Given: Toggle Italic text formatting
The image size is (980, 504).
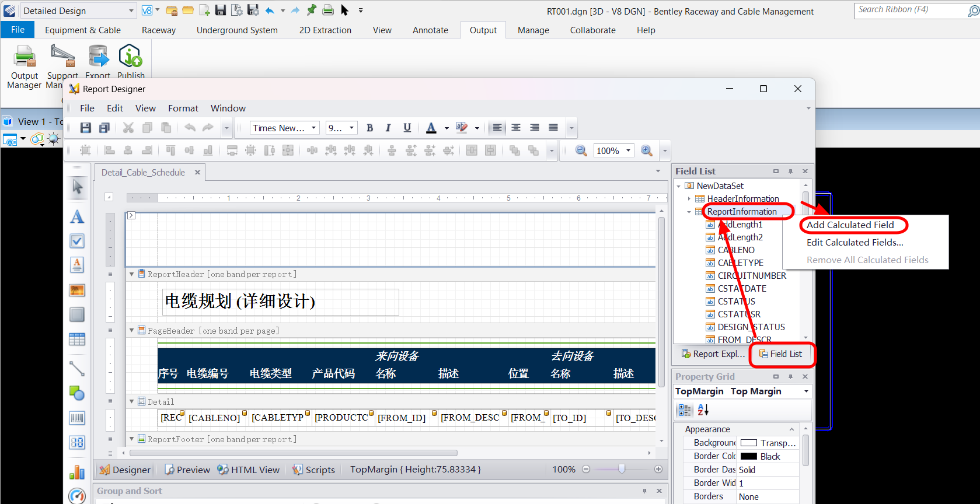Looking at the screenshot, I should point(388,128).
